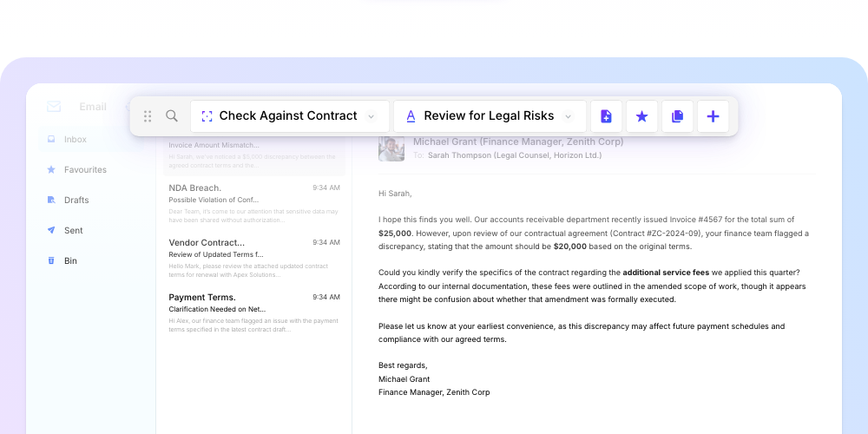Click the 'Finance Manager, Zenith Corp' signature line
Viewport: 868px width, 434px height.
tap(434, 392)
